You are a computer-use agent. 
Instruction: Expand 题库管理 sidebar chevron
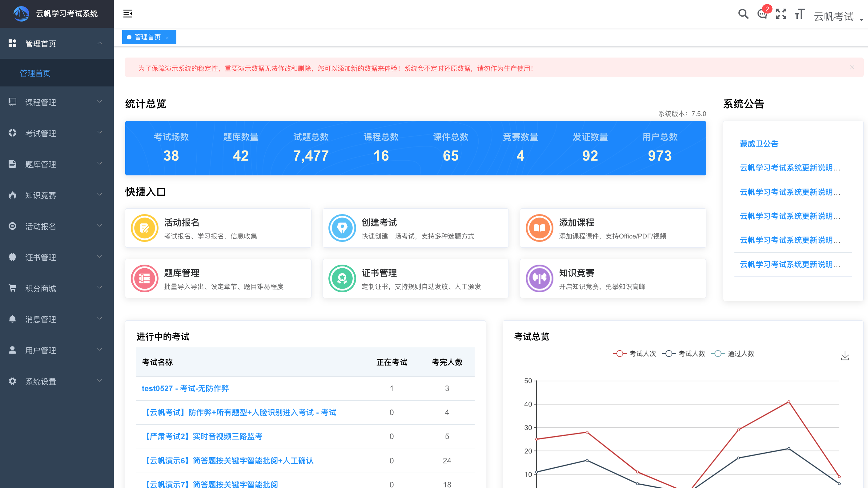99,163
